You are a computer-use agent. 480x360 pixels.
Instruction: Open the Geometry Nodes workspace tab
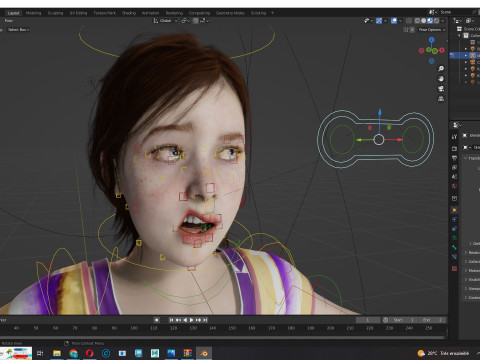click(230, 13)
